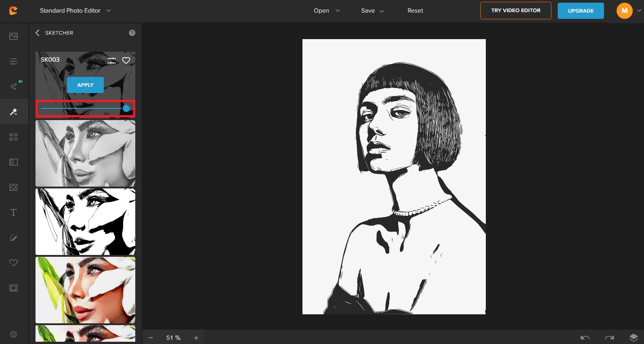Open the Frames panel
The width and height of the screenshot is (644, 344).
click(13, 288)
